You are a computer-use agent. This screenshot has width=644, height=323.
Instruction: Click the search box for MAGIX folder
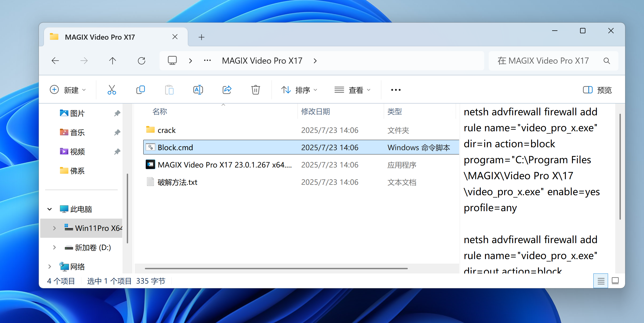[543, 61]
